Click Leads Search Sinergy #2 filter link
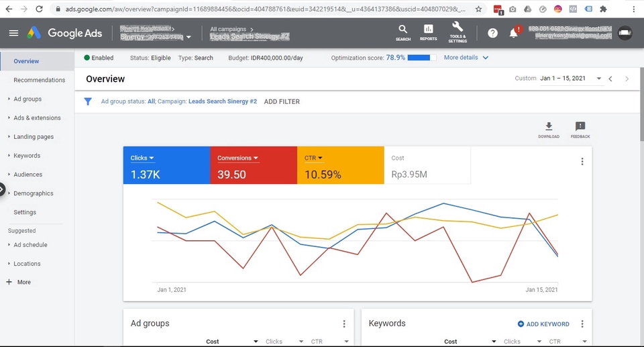The image size is (644, 347). 223,101
